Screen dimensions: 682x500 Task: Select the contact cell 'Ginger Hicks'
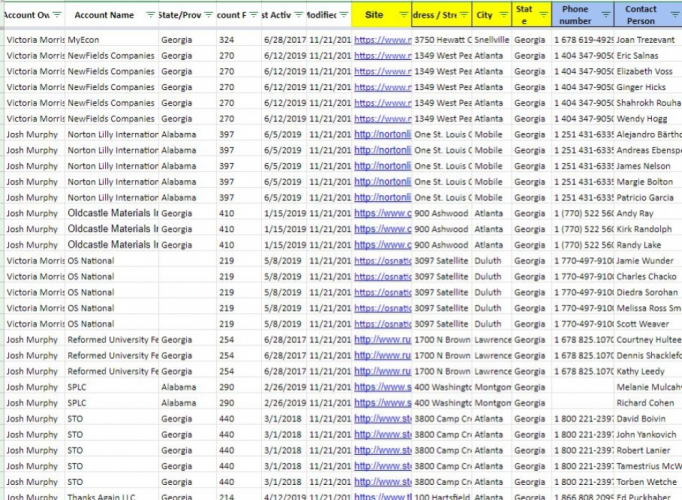click(648, 87)
